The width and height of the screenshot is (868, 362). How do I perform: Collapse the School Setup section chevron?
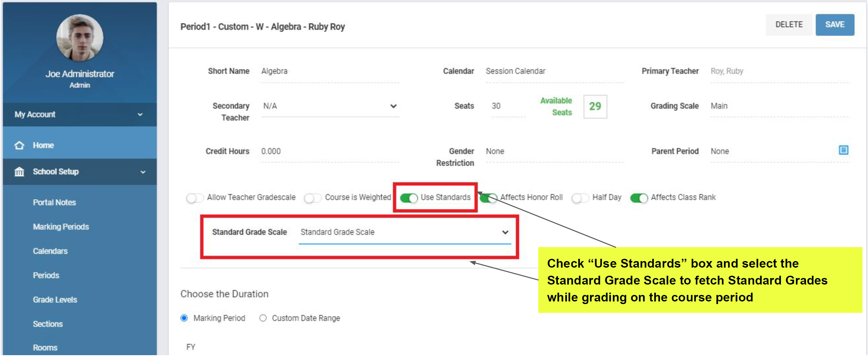pos(143,172)
